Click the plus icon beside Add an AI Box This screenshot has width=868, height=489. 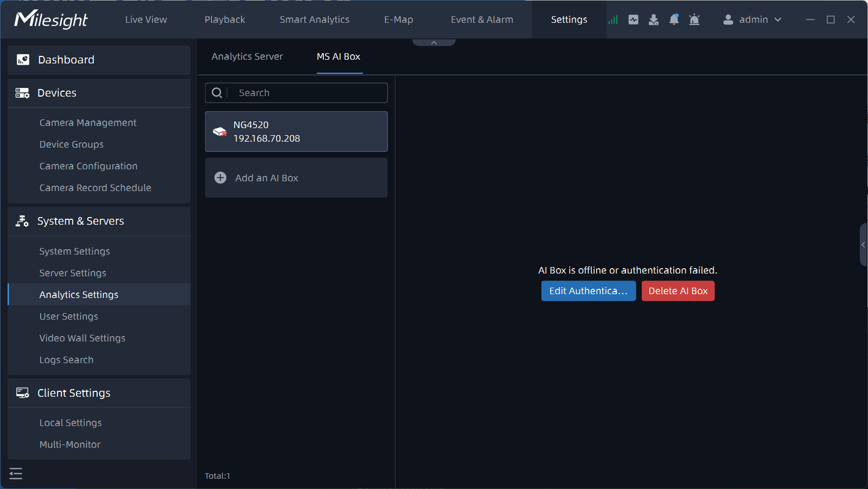point(220,177)
